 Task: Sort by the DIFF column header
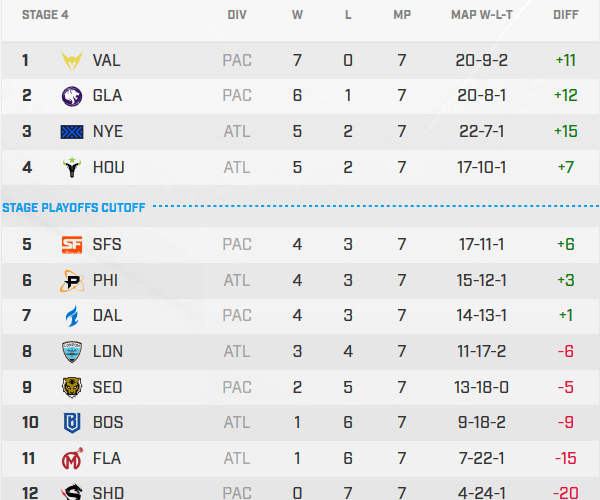565,16
